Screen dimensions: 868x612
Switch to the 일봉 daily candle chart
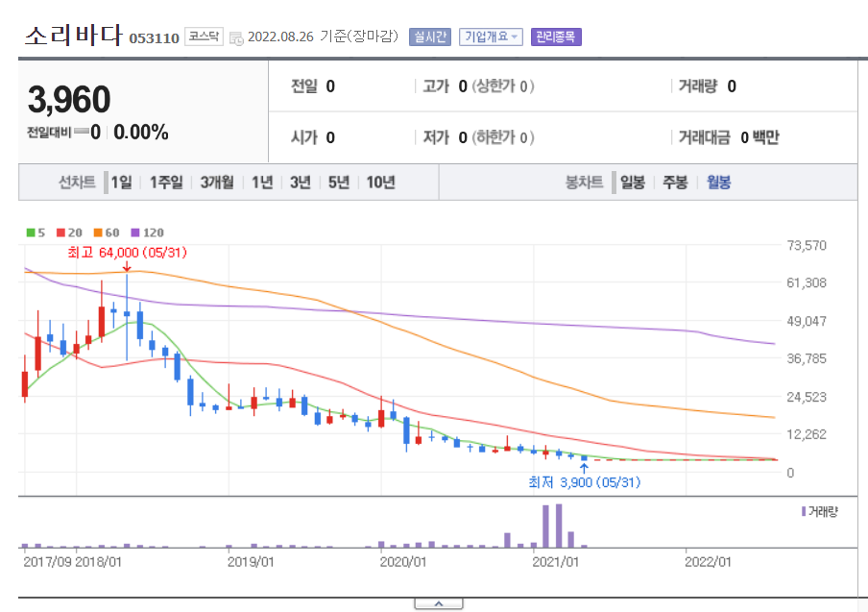(632, 183)
